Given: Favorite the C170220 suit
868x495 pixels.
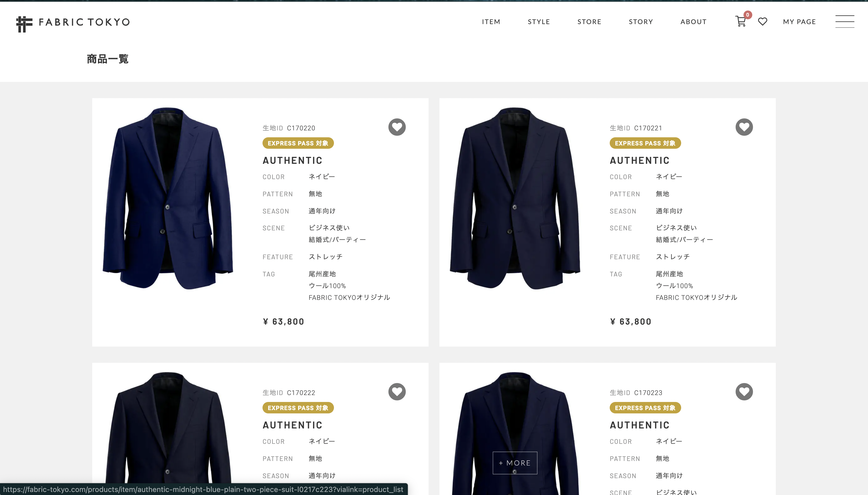Looking at the screenshot, I should 397,127.
